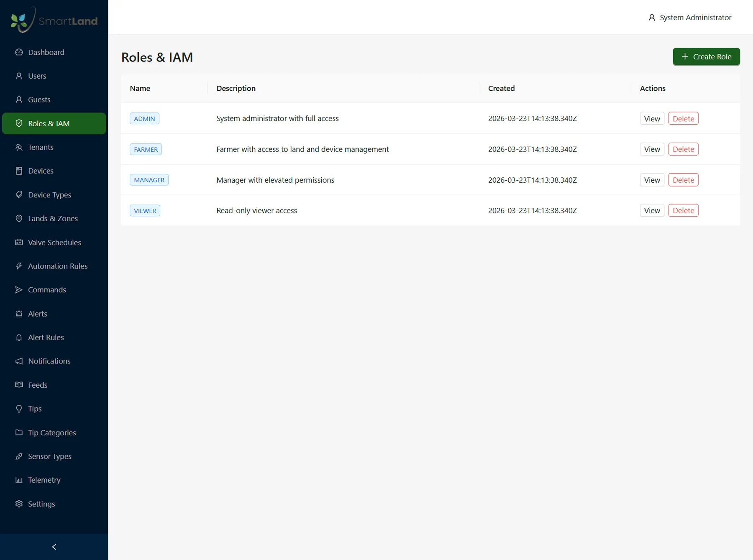Viewport: 753px width, 560px height.
Task: View the ADMIN role
Action: point(652,118)
